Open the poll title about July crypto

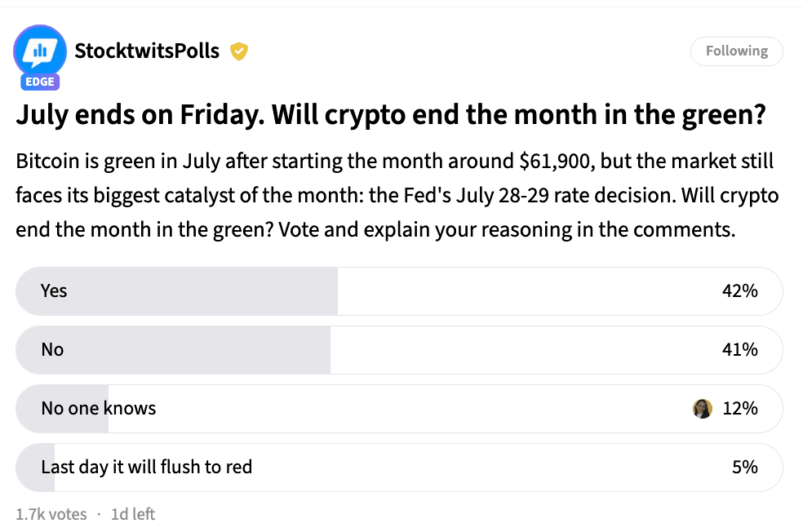391,114
